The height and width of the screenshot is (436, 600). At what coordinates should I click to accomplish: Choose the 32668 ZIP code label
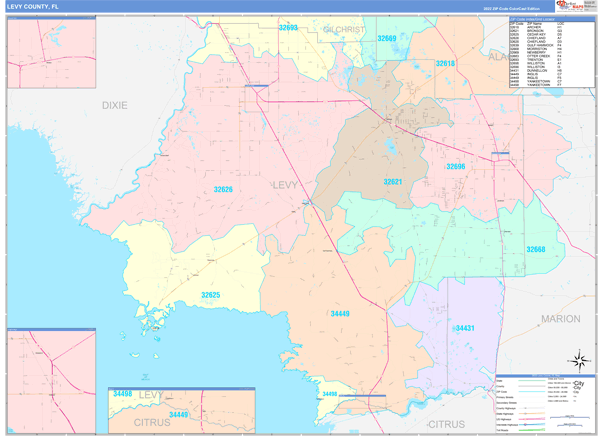click(536, 249)
